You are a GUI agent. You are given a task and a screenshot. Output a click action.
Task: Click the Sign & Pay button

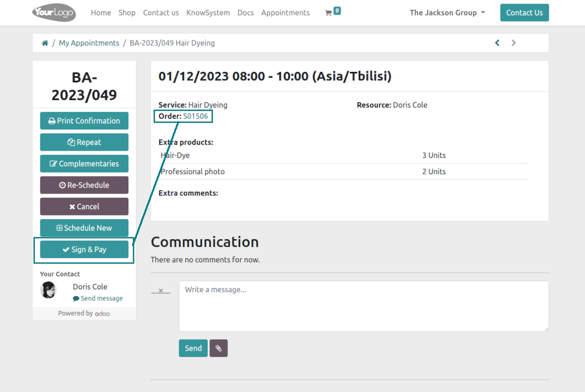coord(84,250)
